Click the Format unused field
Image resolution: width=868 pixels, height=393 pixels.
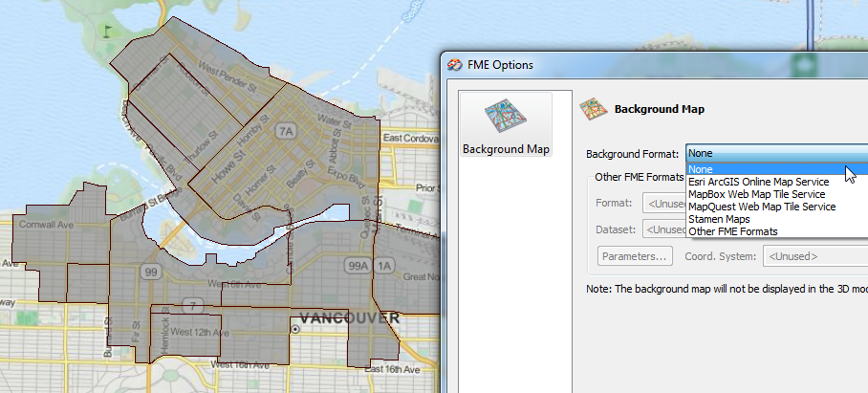pos(664,203)
